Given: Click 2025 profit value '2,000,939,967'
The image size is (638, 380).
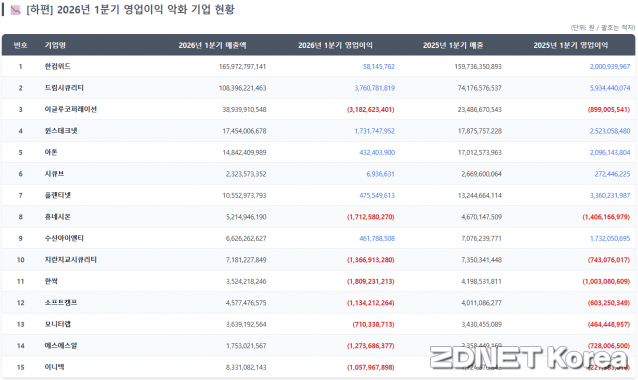Looking at the screenshot, I should point(610,67).
